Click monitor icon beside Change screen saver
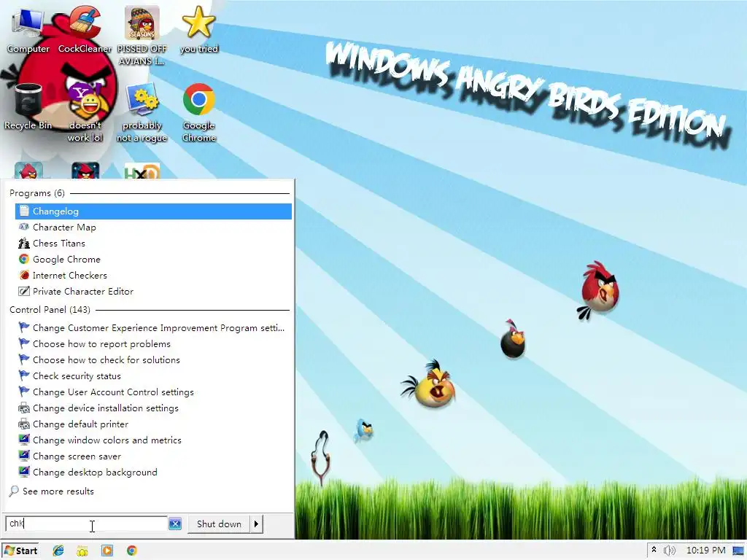 (x=24, y=456)
